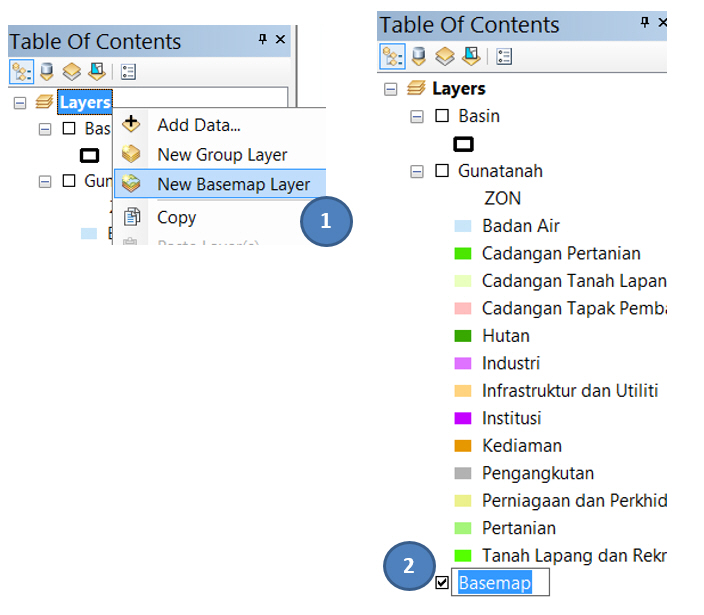Click List By Source in left panel

(x=48, y=72)
